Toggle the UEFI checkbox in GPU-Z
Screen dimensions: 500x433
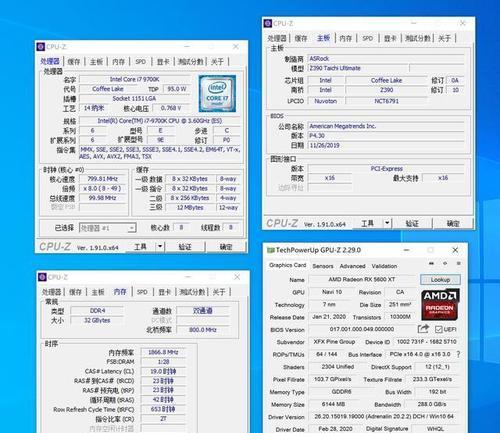[x=439, y=329]
